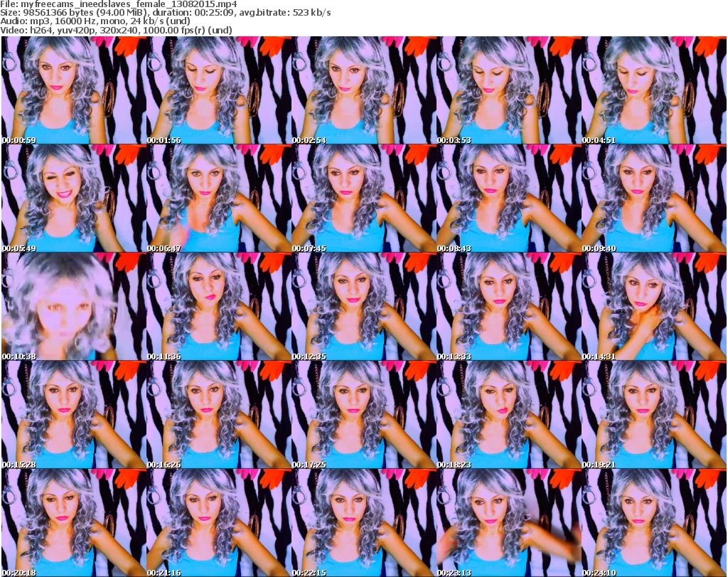Click the 'Audio: mp3, 16000 Hz' line
Screen dimensions: 728x577
(x=95, y=21)
